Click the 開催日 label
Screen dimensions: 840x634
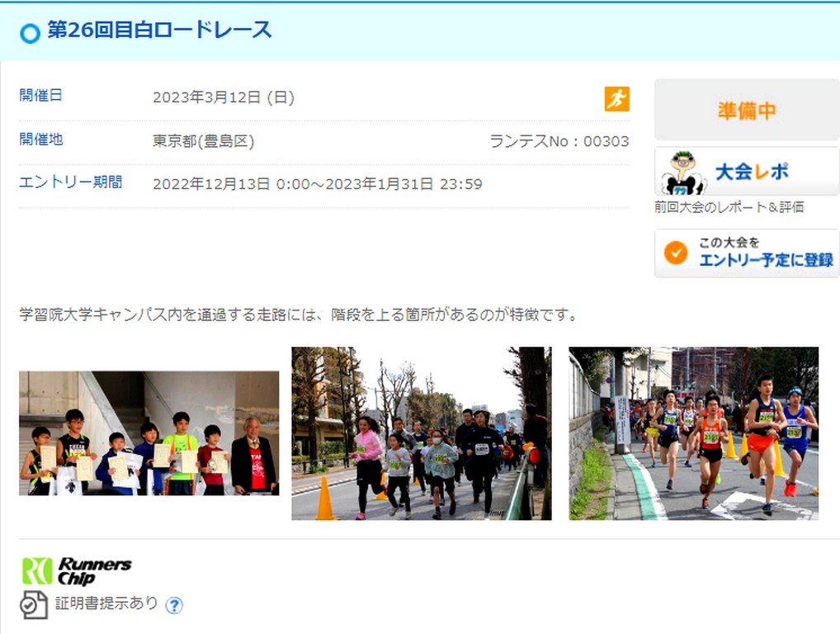40,96
